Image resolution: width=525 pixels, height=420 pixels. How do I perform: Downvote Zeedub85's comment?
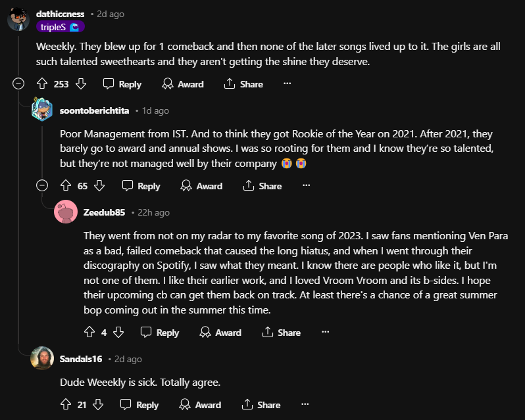click(118, 333)
